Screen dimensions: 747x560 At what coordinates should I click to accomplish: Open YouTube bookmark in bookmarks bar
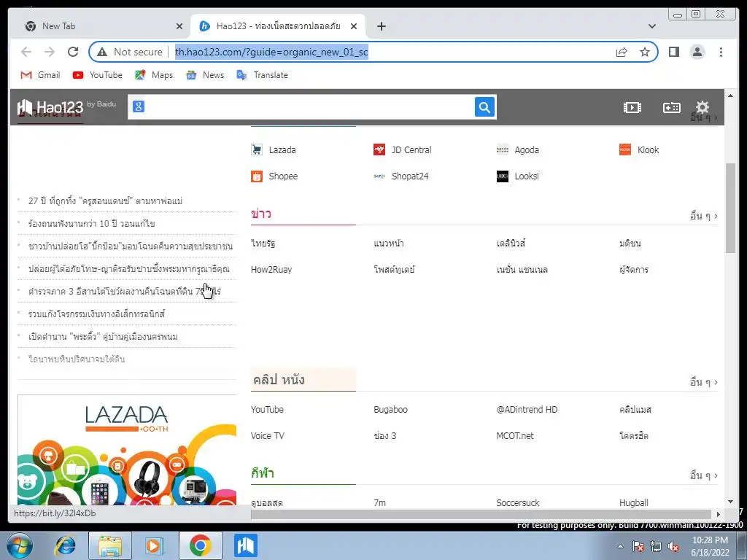(x=98, y=75)
